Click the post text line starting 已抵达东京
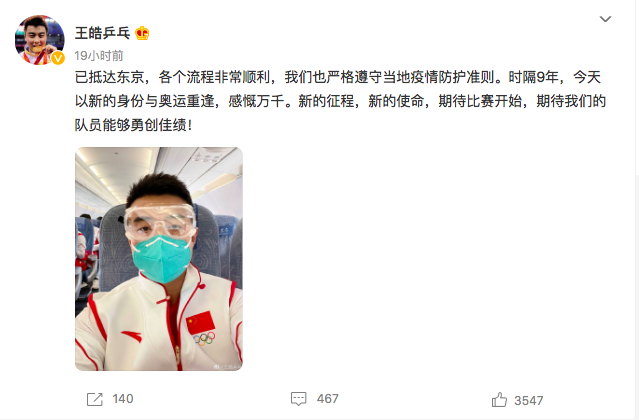 coord(338,77)
